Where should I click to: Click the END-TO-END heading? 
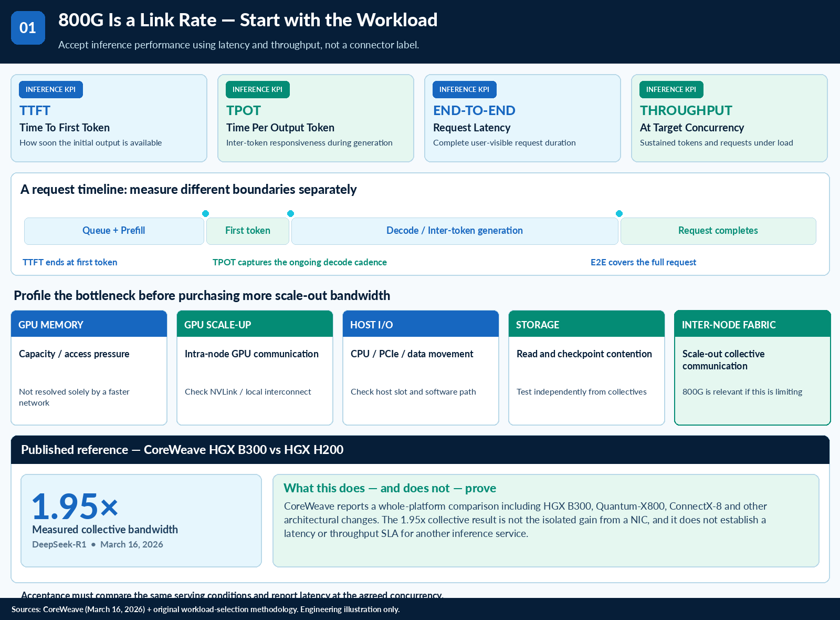[x=474, y=110]
